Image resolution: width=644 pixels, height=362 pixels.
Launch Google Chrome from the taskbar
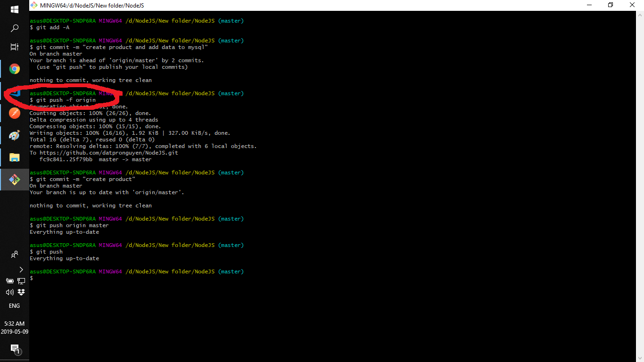[x=15, y=69]
